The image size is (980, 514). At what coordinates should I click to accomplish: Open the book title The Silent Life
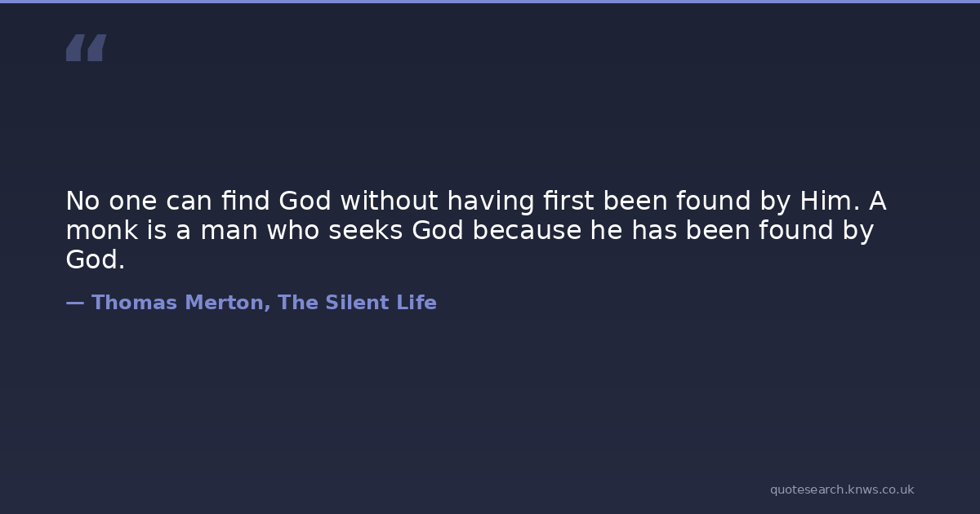[357, 303]
